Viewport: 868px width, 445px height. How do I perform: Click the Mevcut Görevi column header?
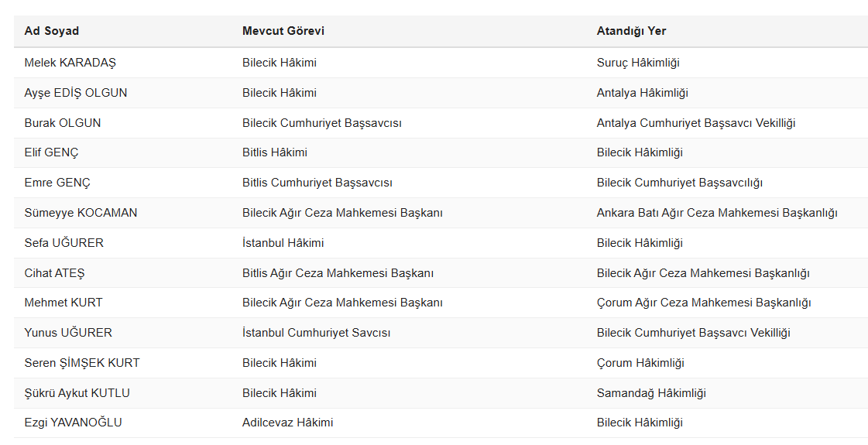point(283,31)
